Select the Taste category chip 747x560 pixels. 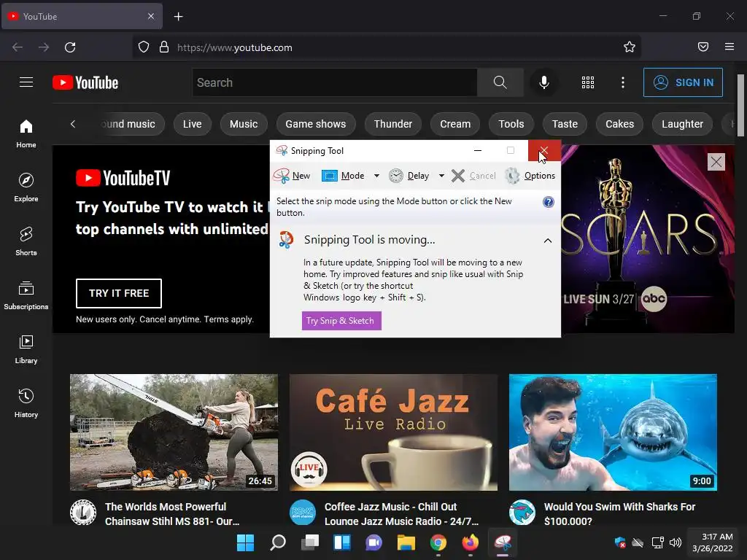click(x=565, y=124)
